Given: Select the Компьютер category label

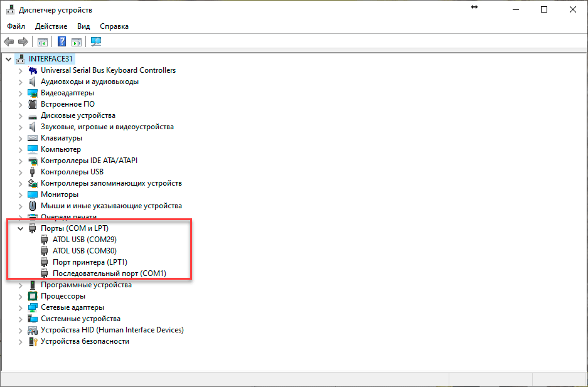Looking at the screenshot, I should click(61, 149).
